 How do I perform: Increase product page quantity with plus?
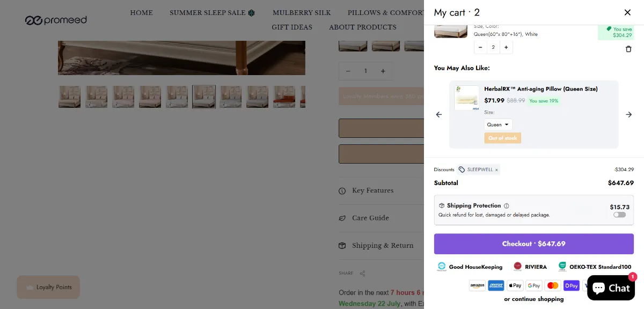pyautogui.click(x=383, y=71)
